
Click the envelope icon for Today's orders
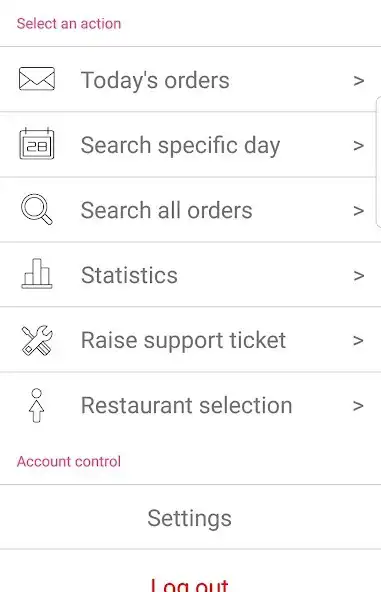(x=37, y=79)
